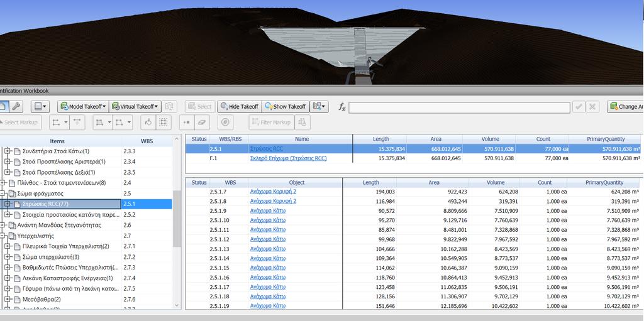The height and width of the screenshot is (321, 644).
Task: Open the Ανάχωμα Κάτω link in row 2.5.1.15
Action: [268, 268]
